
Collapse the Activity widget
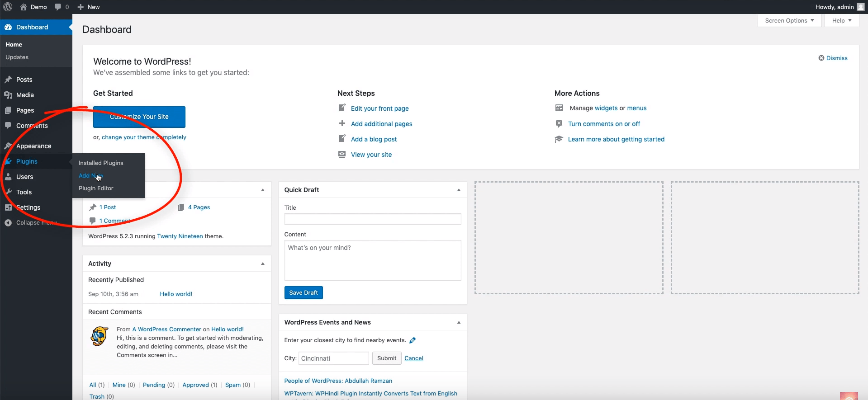point(263,264)
